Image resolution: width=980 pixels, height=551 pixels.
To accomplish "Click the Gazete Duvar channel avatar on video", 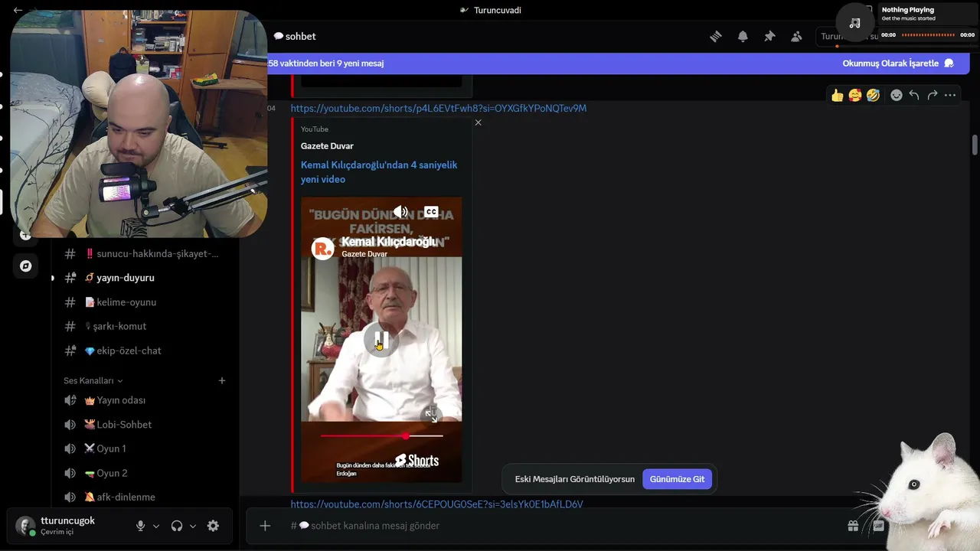I will click(x=323, y=248).
